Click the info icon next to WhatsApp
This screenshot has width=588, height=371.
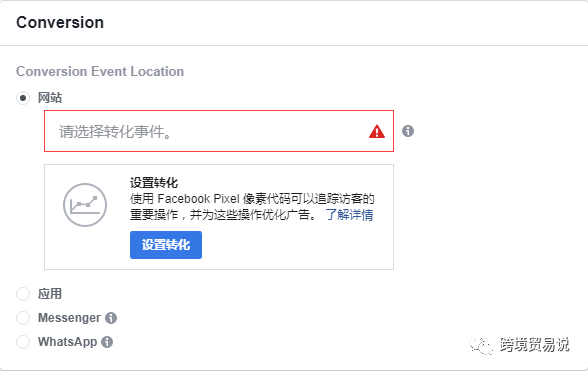pos(107,342)
